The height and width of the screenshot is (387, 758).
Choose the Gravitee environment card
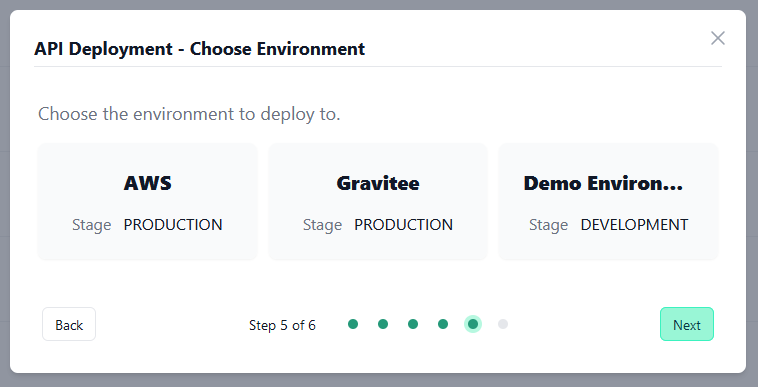pyautogui.click(x=378, y=202)
